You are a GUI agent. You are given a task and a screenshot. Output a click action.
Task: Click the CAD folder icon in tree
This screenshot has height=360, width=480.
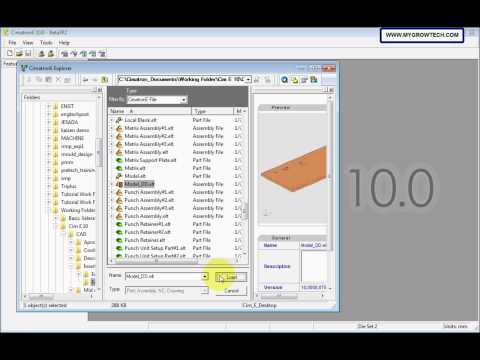pyautogui.click(x=71, y=234)
